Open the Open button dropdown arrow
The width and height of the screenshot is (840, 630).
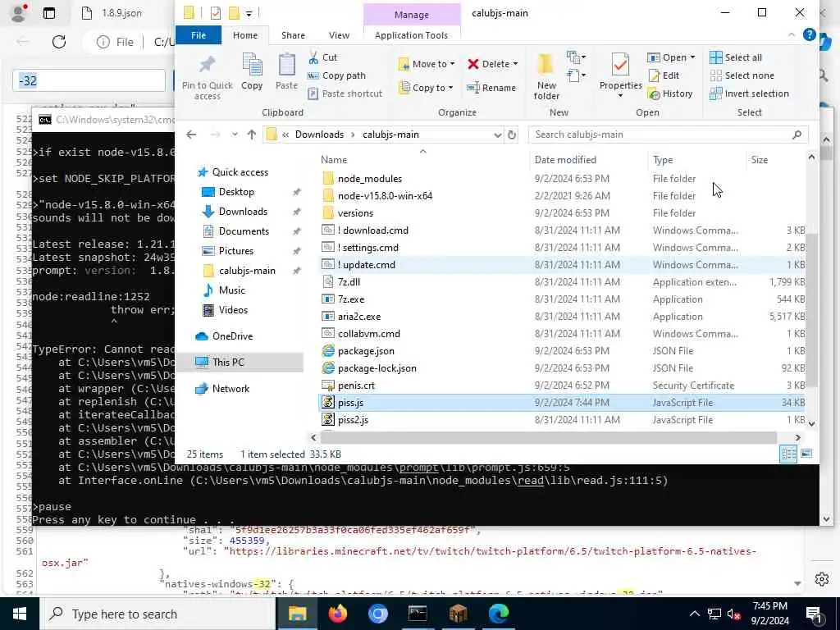coord(692,57)
